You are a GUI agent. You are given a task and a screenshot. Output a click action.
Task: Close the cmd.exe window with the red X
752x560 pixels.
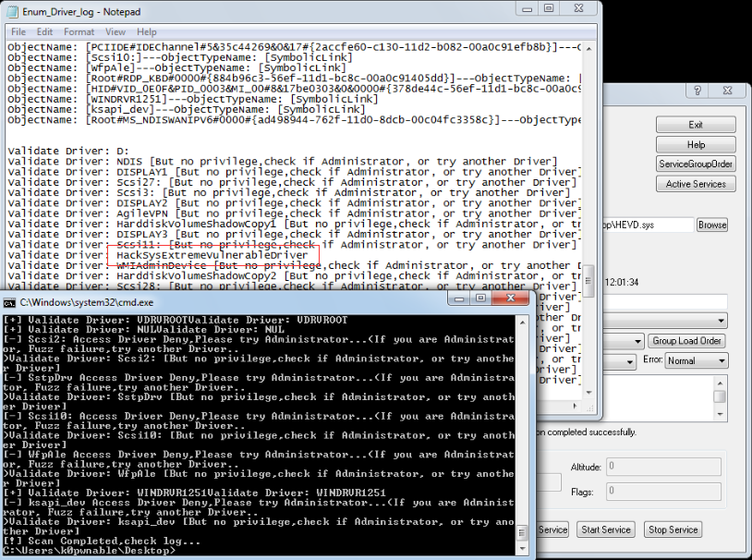click(x=510, y=298)
